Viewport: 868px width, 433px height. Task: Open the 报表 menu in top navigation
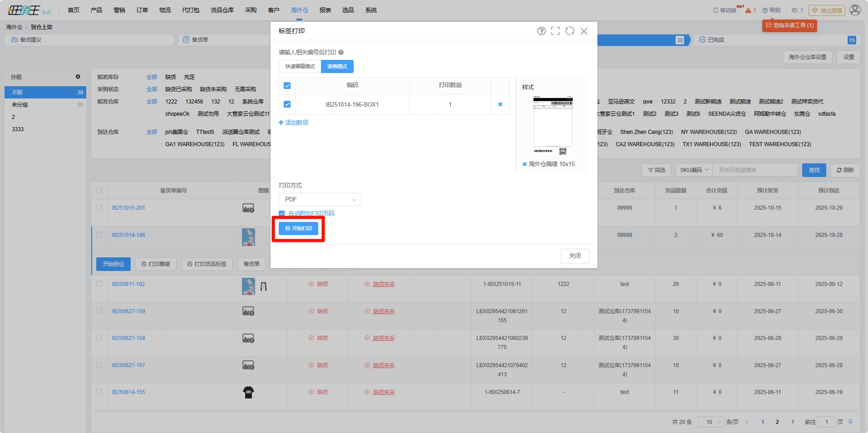[x=325, y=10]
